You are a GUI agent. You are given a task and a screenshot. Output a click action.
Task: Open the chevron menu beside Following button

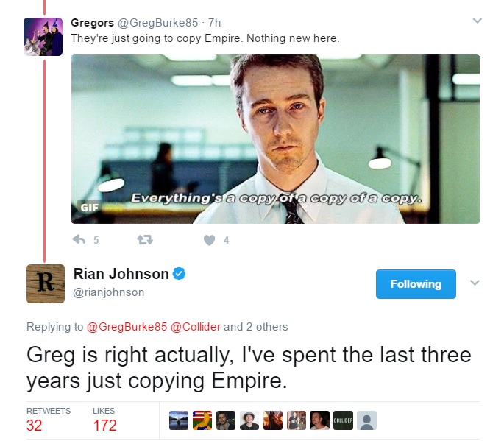[x=475, y=283]
